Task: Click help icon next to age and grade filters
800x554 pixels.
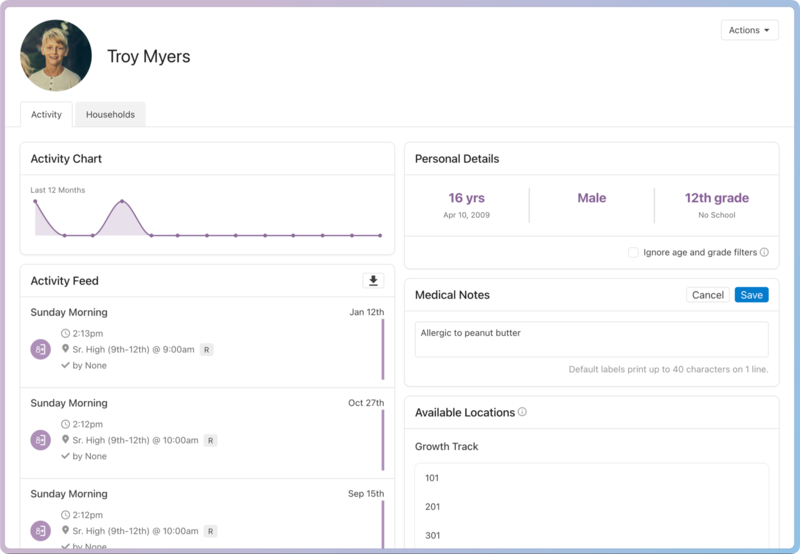Action: [764, 253]
